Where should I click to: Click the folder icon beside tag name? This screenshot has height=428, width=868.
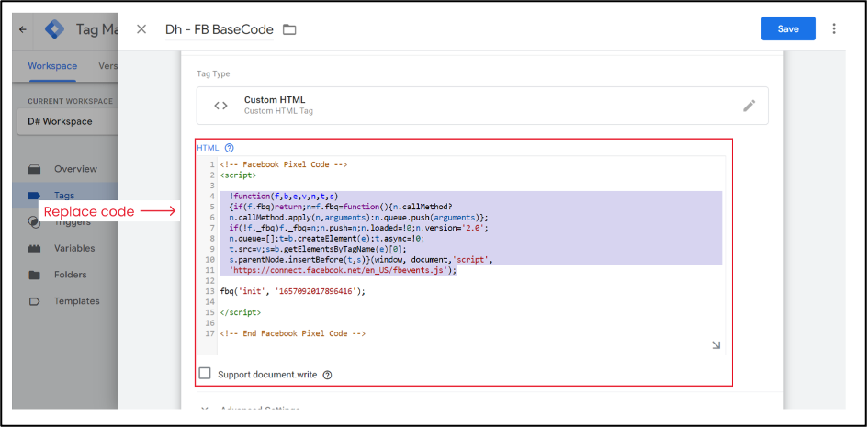(289, 29)
